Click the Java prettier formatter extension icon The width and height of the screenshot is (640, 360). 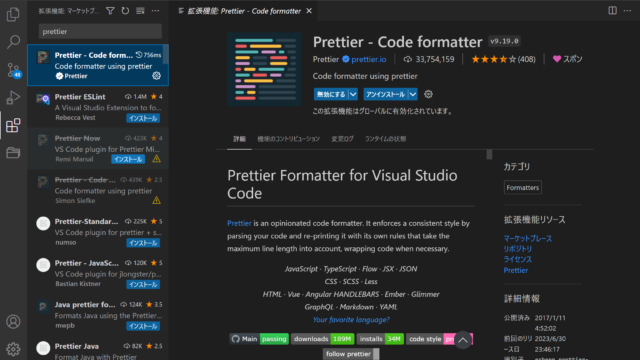[x=43, y=307]
